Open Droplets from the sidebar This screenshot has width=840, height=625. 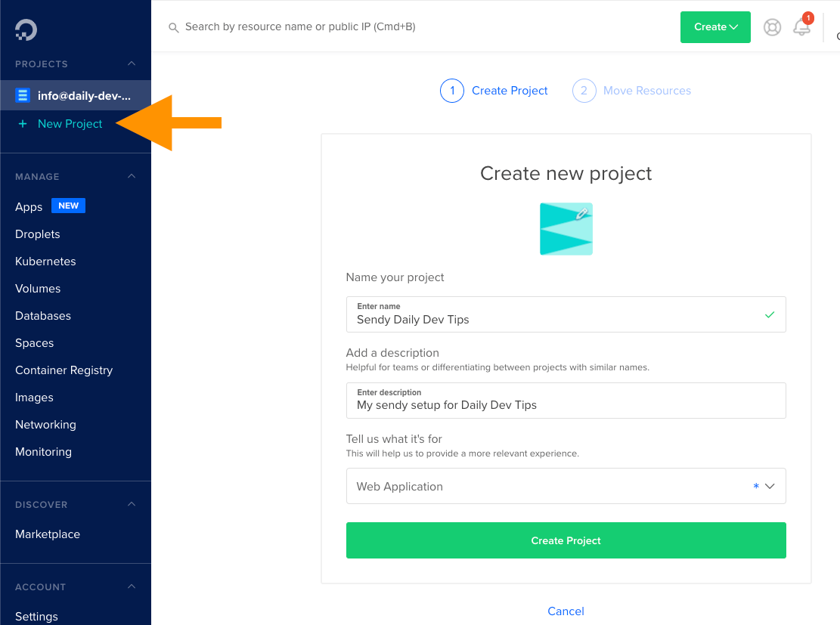click(37, 234)
